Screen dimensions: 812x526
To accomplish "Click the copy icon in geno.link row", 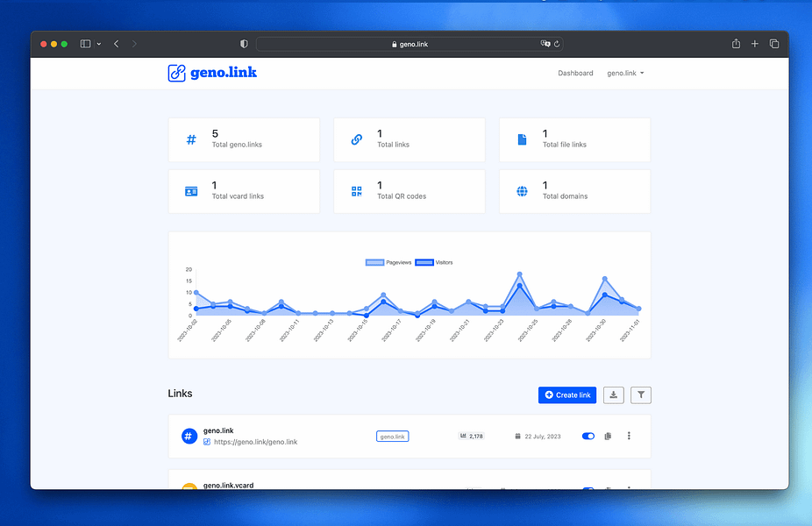I will click(608, 436).
